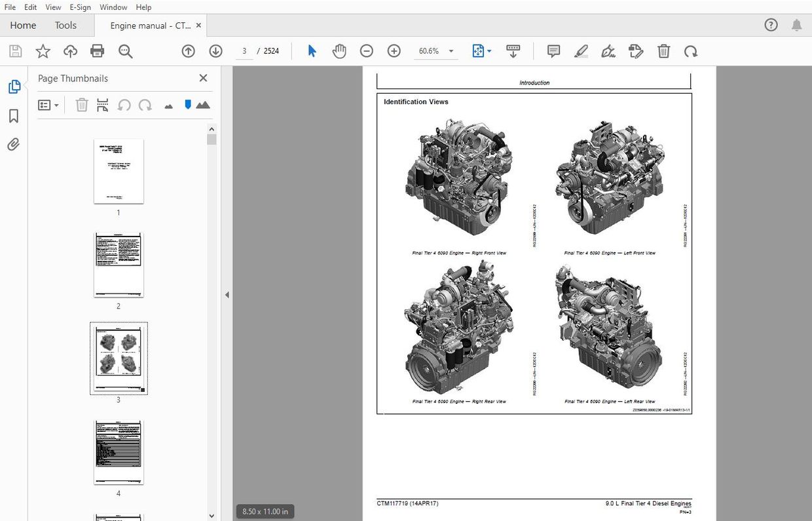Click the Delete trash icon in main toolbar
Image resolution: width=812 pixels, height=521 pixels.
point(663,51)
